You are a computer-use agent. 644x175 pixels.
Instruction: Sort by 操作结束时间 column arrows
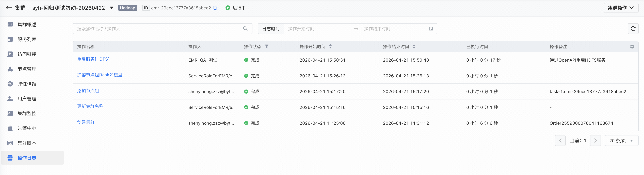[x=414, y=46]
